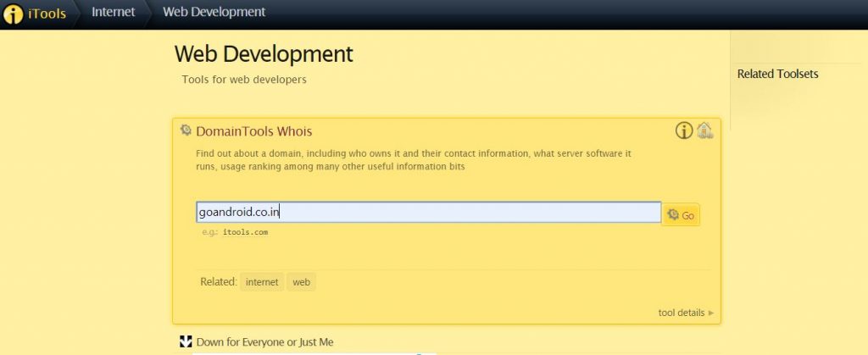Click the home icon in Whois panel
The image size is (868, 355).
pyautogui.click(x=704, y=130)
